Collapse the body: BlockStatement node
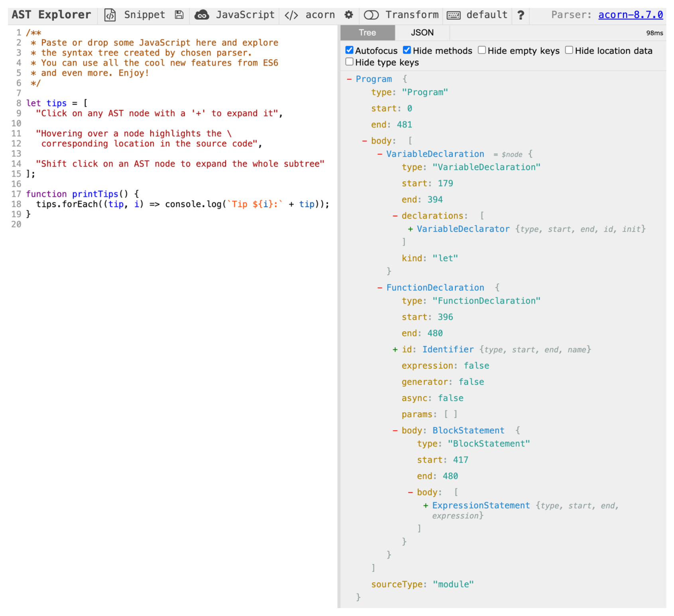The height and width of the screenshot is (616, 674). [x=395, y=430]
